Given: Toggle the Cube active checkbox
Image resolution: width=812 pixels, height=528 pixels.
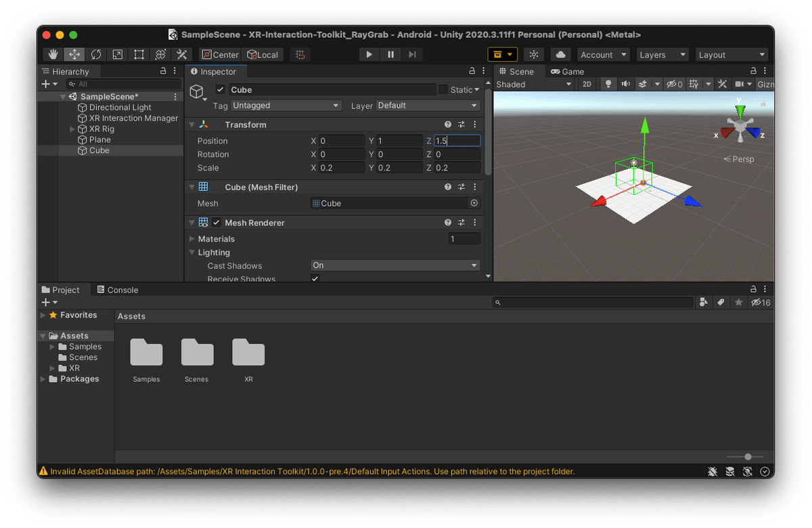Looking at the screenshot, I should pyautogui.click(x=221, y=89).
